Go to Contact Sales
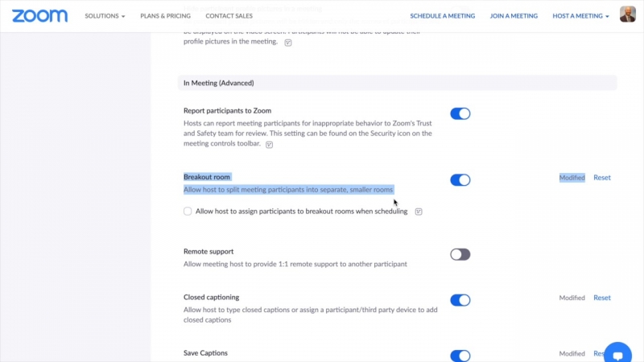This screenshot has height=362, width=644. [x=228, y=16]
